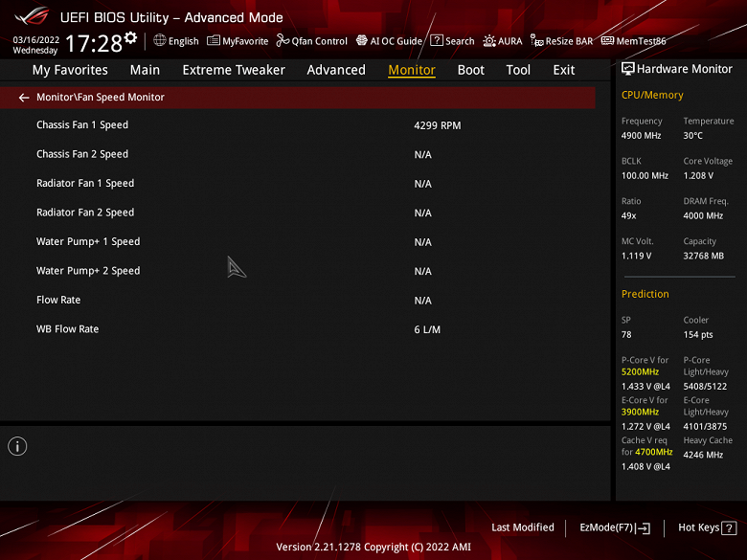The height and width of the screenshot is (560, 747).
Task: Click the 1.119 V MC voltage value
Action: (636, 256)
